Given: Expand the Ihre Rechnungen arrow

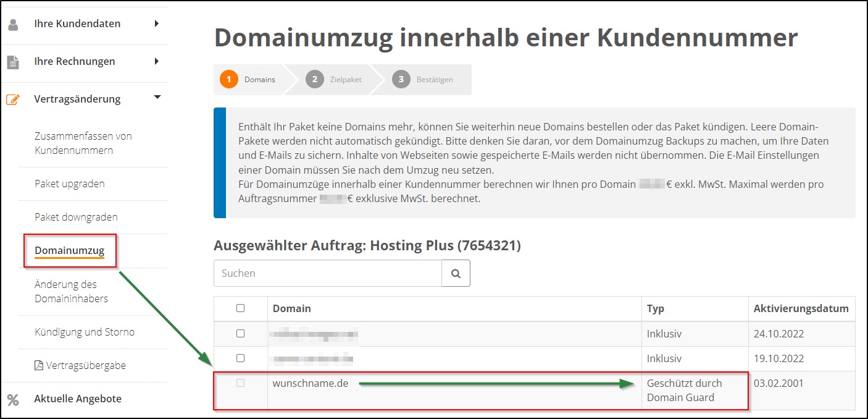Looking at the screenshot, I should point(157,61).
